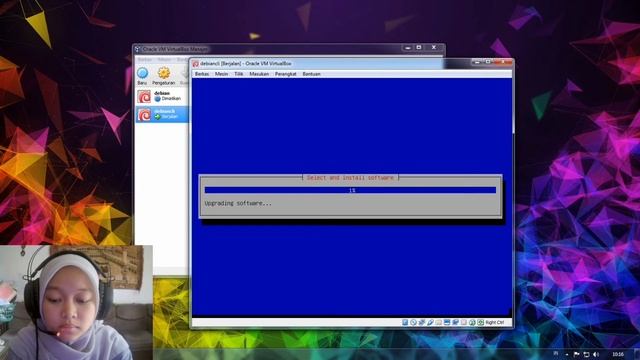
Task: Open the Tilik menu
Action: [239, 74]
